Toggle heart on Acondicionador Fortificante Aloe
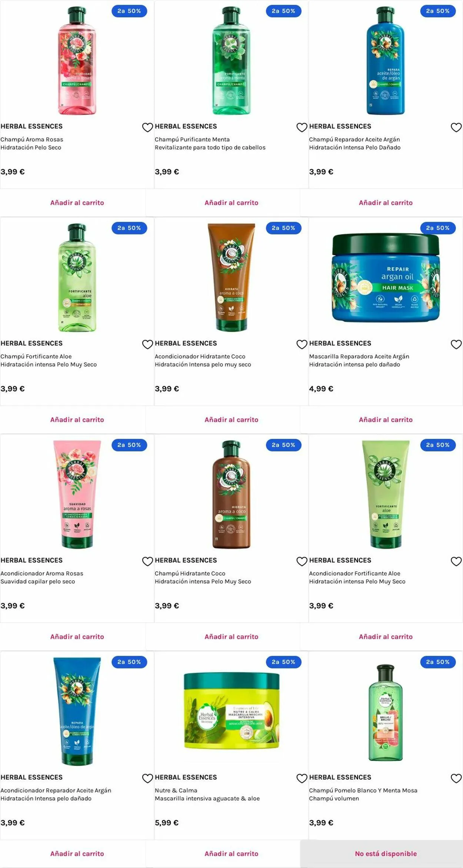This screenshot has width=463, height=868. tap(456, 561)
